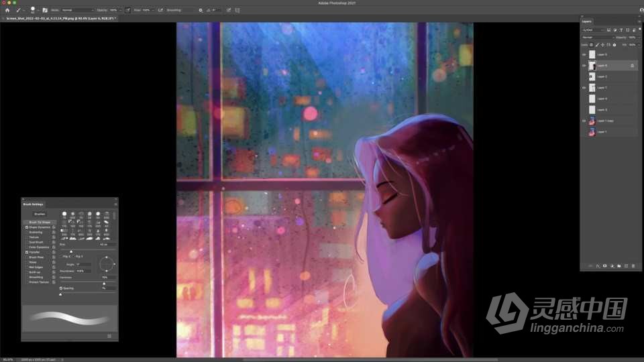Open Brushes button in Brush Settings
The height and width of the screenshot is (362, 644).
coord(40,215)
